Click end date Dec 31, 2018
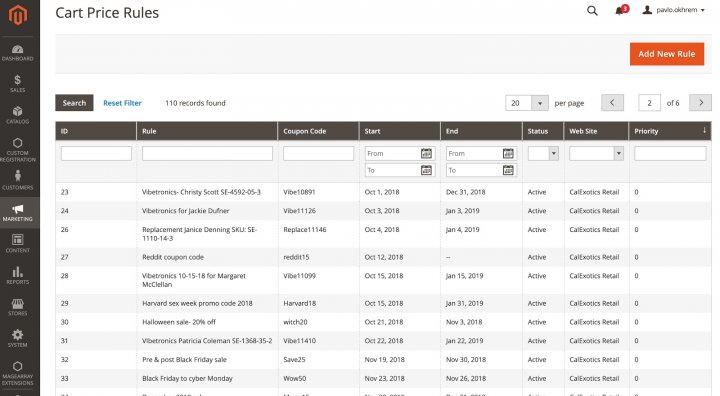This screenshot has width=720, height=396. point(466,192)
